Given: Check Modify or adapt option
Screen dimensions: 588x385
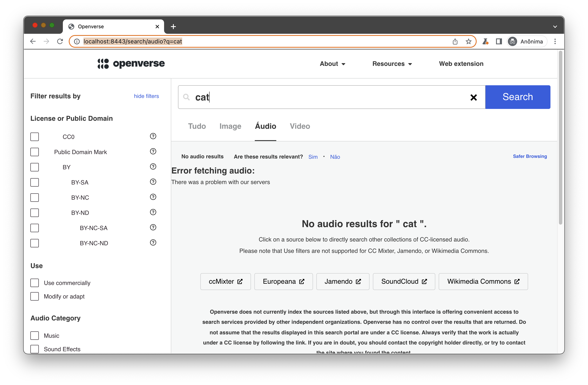Looking at the screenshot, I should pos(35,296).
